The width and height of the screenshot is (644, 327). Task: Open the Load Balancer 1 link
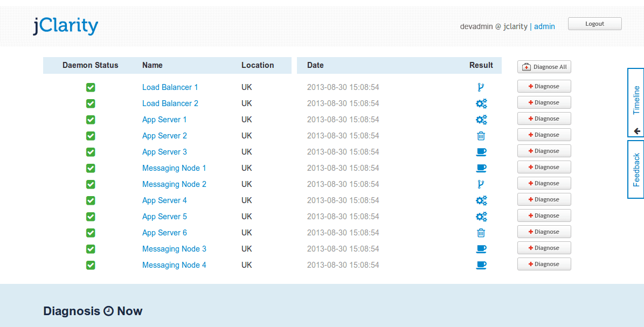[x=170, y=87]
